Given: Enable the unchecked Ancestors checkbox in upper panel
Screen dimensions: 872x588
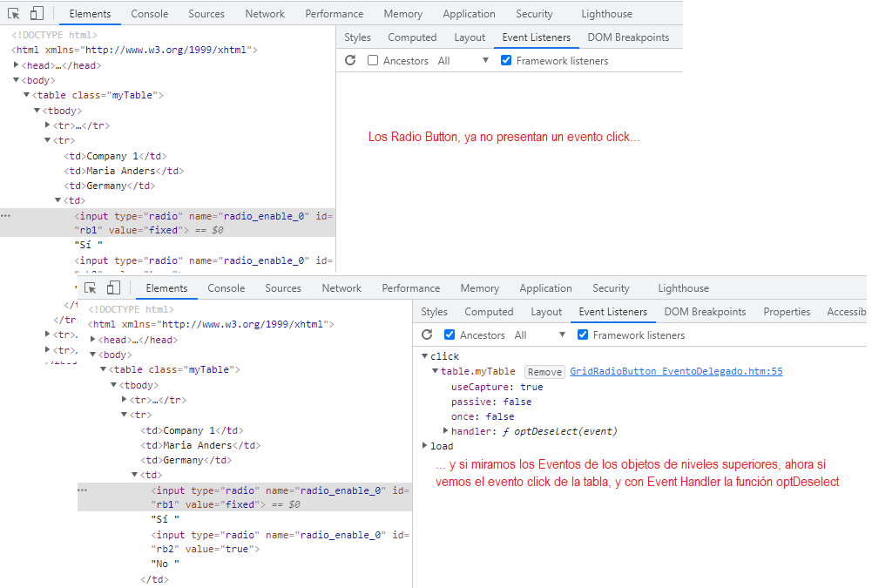Looking at the screenshot, I should coord(373,61).
